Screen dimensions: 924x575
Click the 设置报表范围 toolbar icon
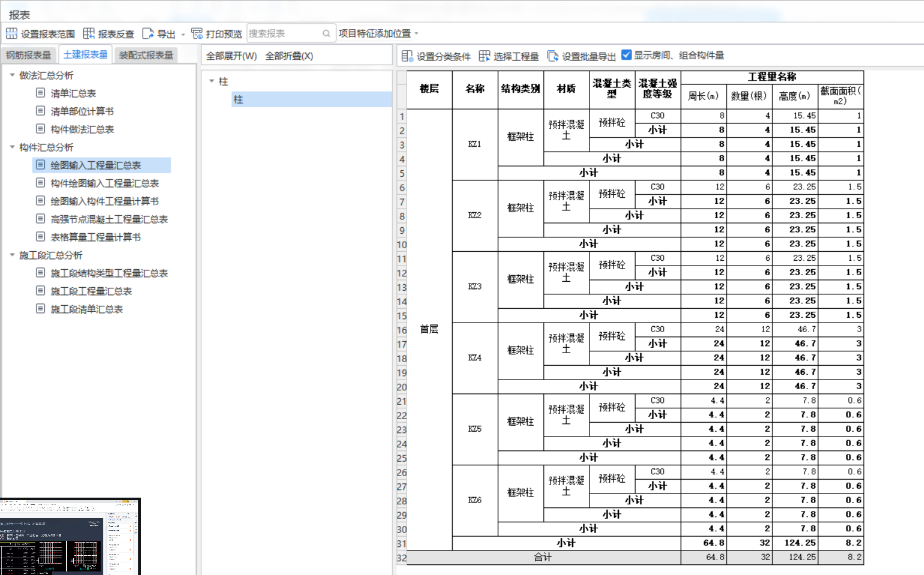[x=11, y=34]
